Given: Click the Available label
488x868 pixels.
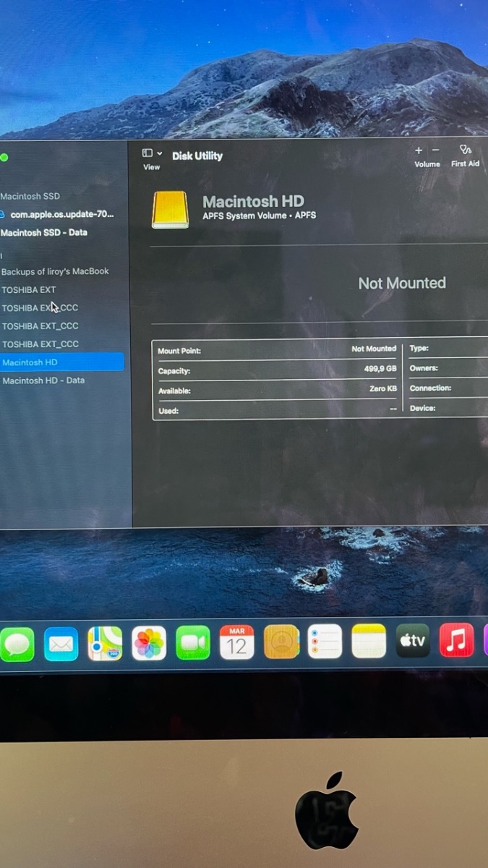Looking at the screenshot, I should click(x=175, y=391).
